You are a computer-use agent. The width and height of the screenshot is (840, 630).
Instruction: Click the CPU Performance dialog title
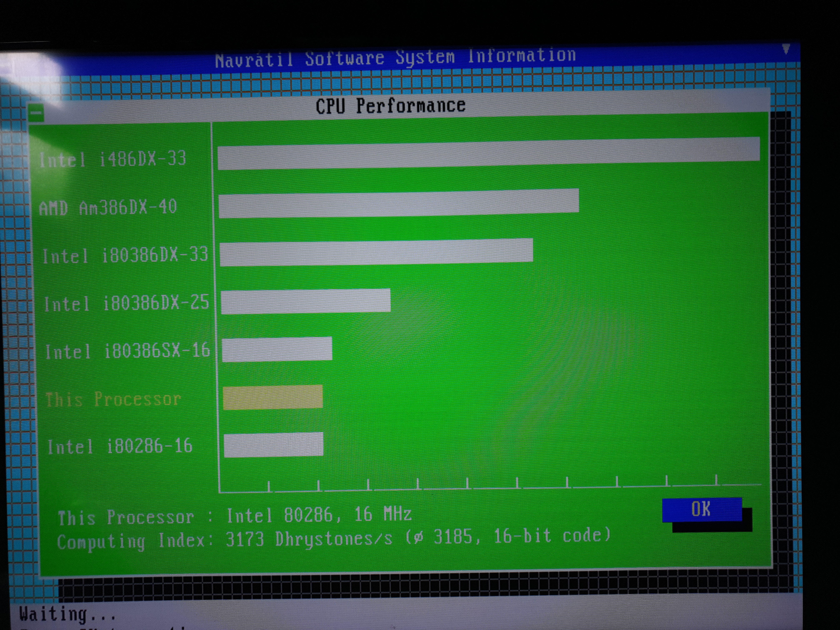coord(390,106)
